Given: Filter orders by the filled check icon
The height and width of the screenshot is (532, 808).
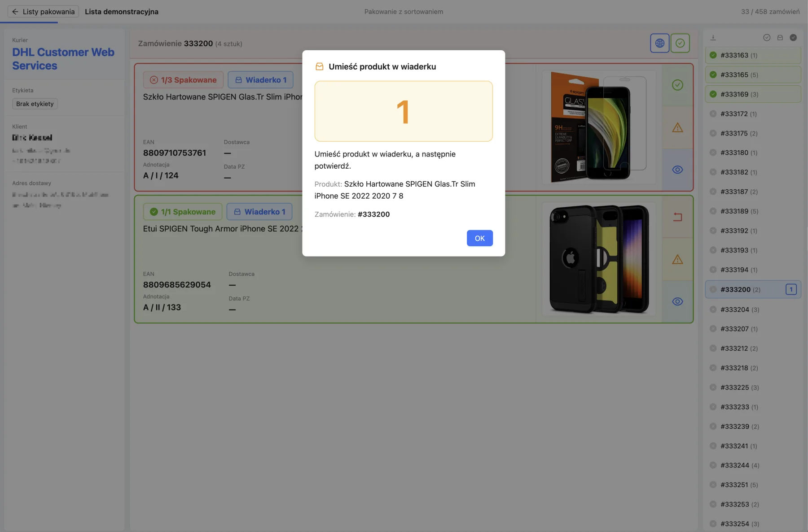Looking at the screenshot, I should [793, 38].
